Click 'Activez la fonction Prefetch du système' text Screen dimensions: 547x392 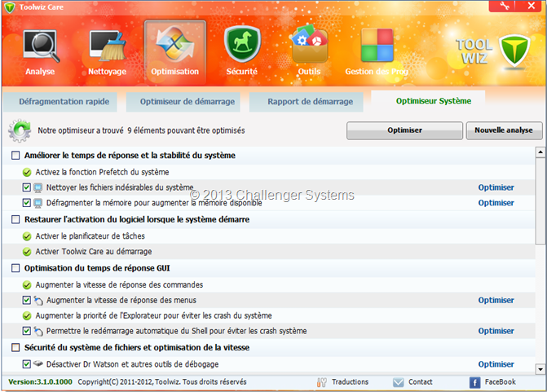tap(102, 172)
